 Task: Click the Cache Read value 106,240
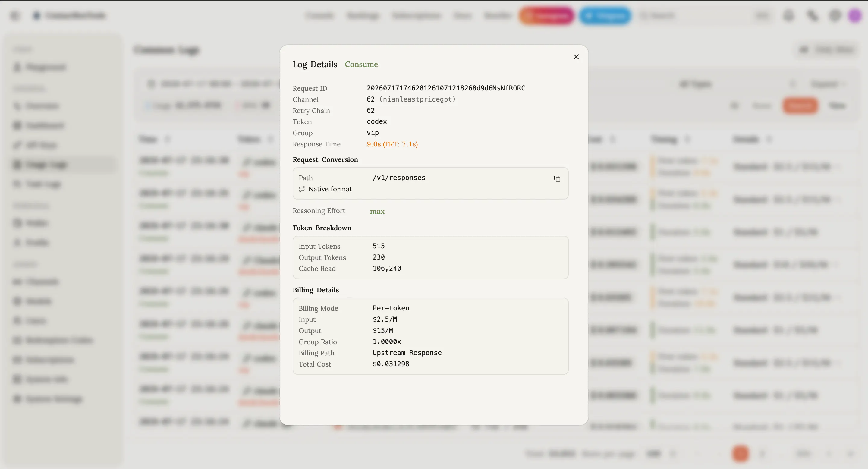[x=387, y=268]
